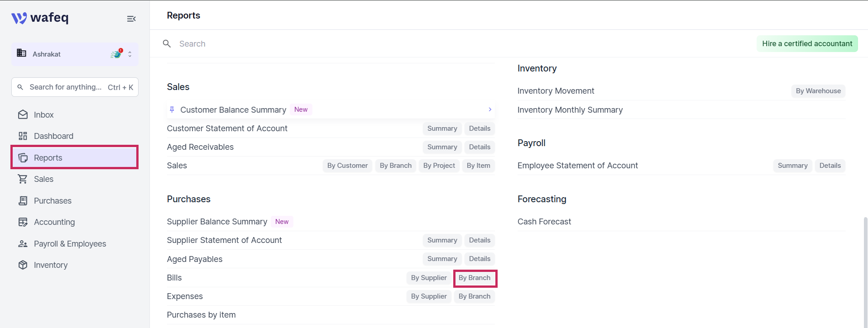
Task: Collapse the sidebar with the menu icon
Action: pyautogui.click(x=131, y=19)
